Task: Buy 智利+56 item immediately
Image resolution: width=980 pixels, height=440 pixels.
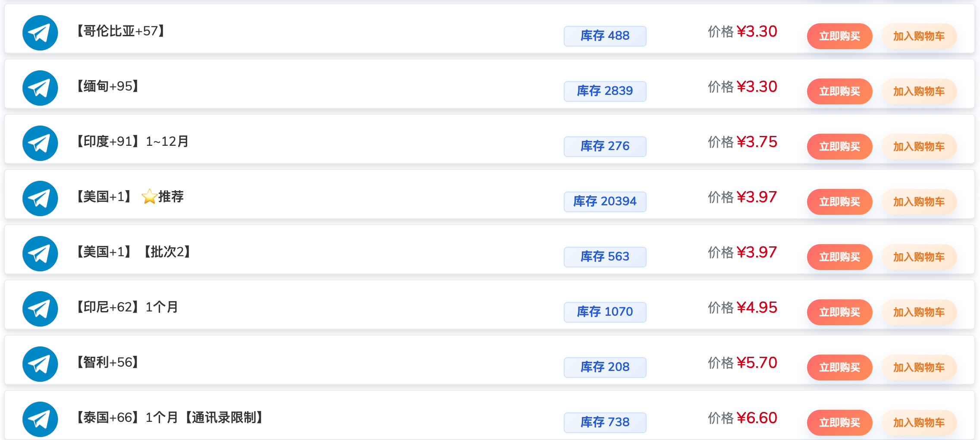Action: (x=839, y=368)
